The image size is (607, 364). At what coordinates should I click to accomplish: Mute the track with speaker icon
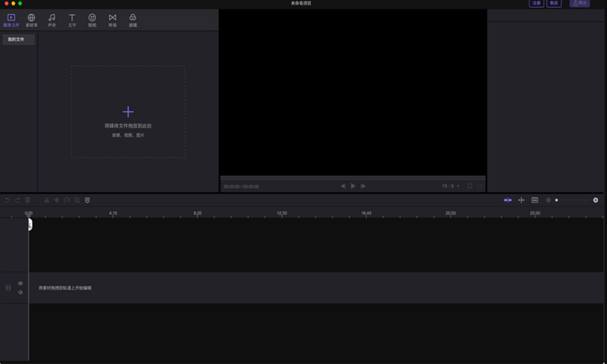21,292
